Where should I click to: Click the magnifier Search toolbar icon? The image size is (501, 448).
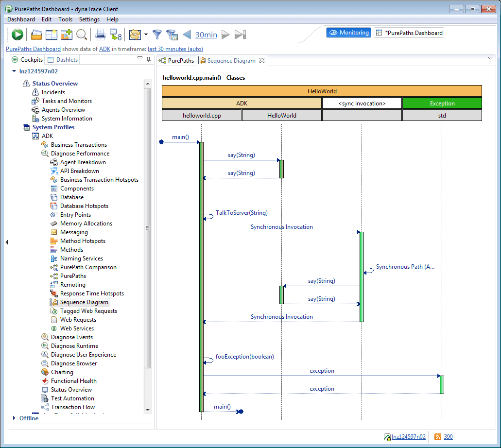click(x=82, y=34)
